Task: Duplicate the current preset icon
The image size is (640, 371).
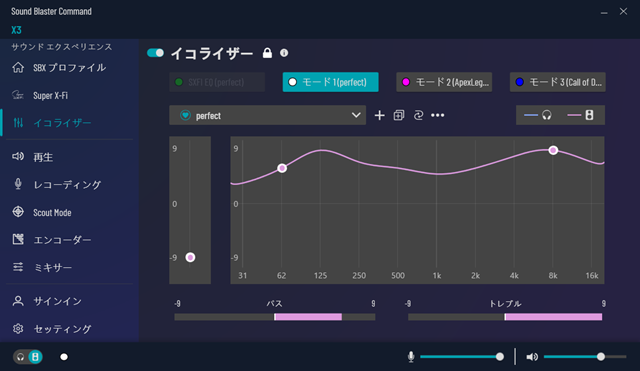Action: (399, 116)
